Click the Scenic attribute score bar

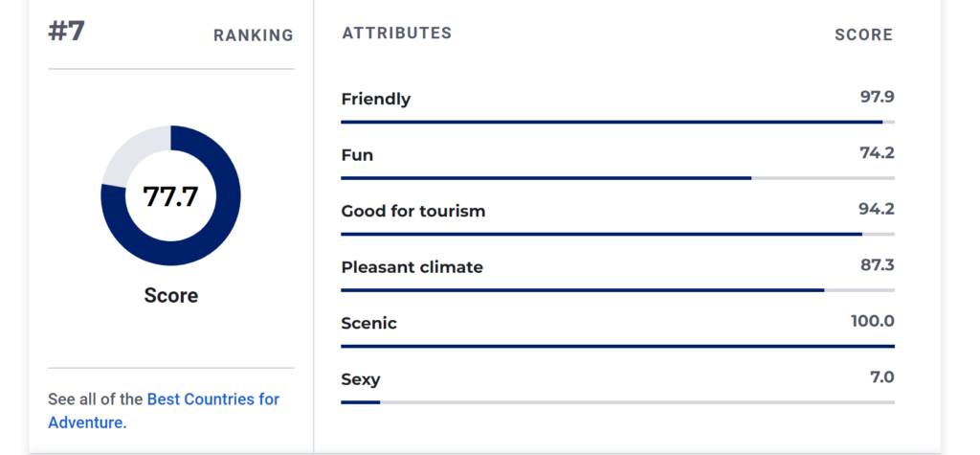617,346
